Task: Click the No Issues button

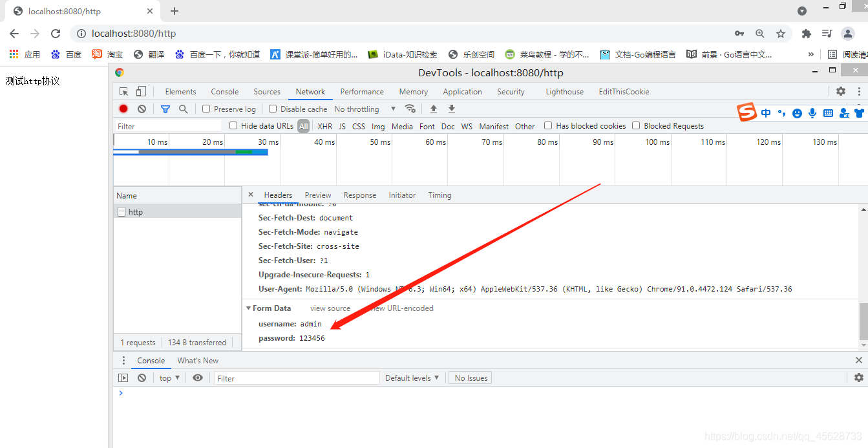Action: click(471, 378)
